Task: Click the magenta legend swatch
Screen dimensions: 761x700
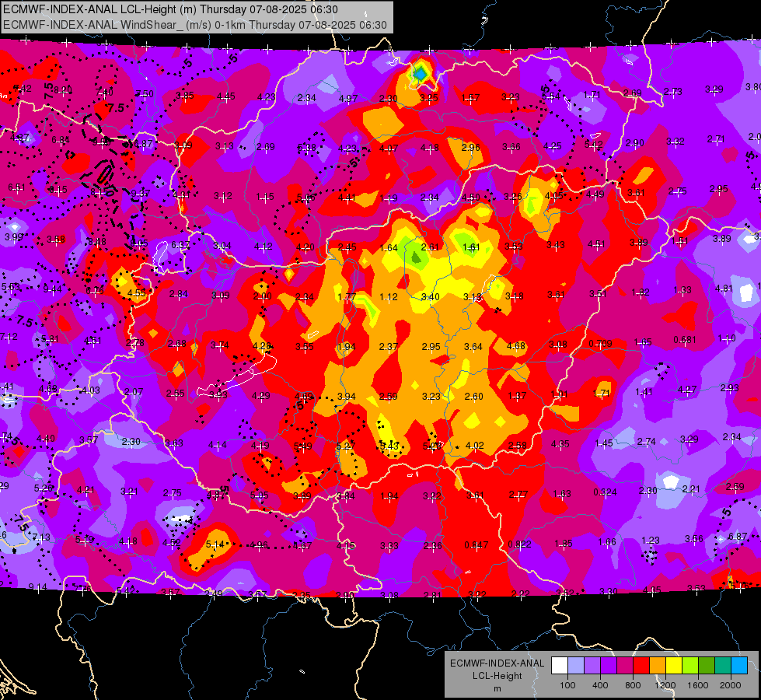Action: pos(625,666)
